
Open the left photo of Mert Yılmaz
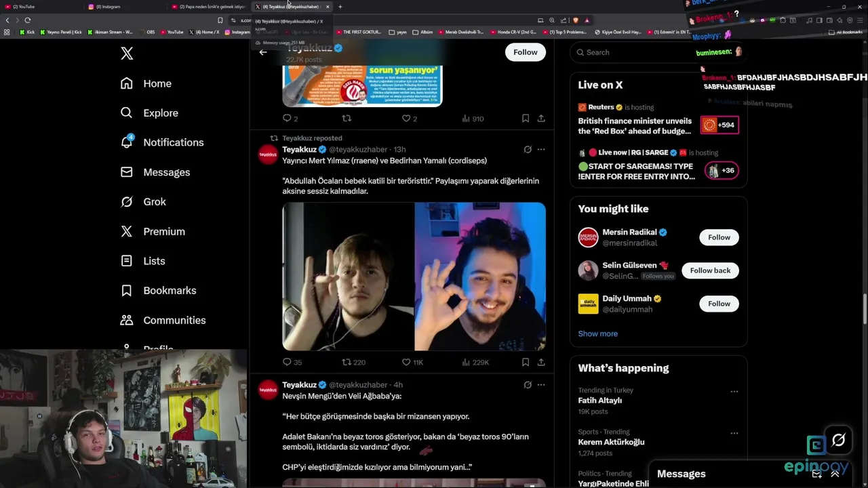(348, 277)
